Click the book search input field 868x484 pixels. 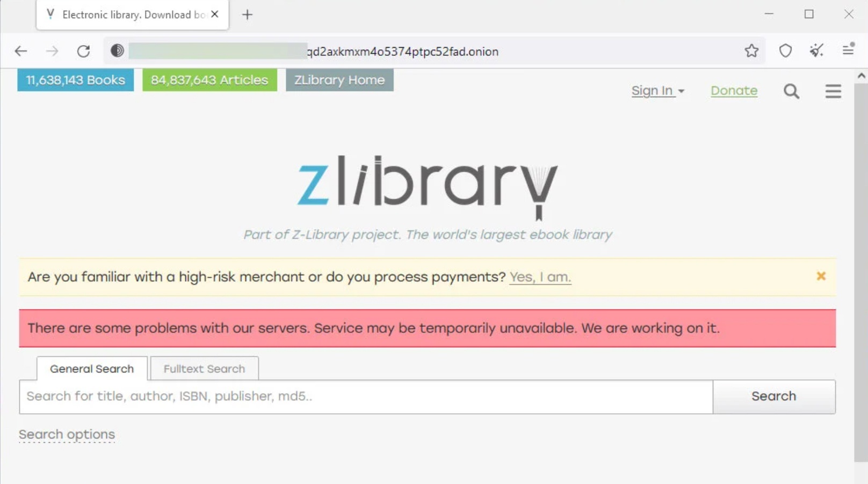365,397
